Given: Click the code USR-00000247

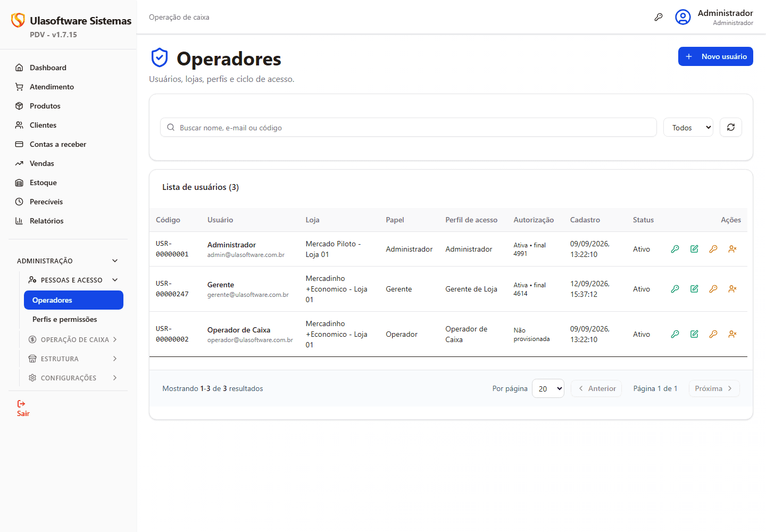Looking at the screenshot, I should coord(172,289).
